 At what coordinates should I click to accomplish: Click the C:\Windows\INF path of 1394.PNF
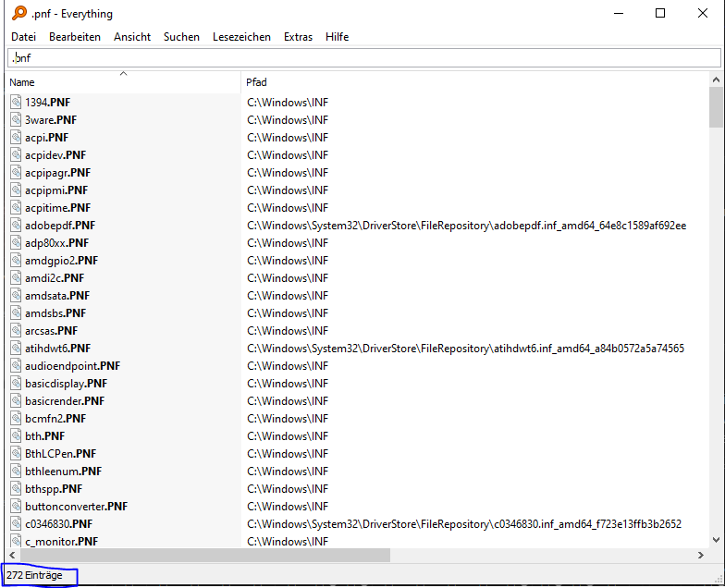click(x=288, y=102)
